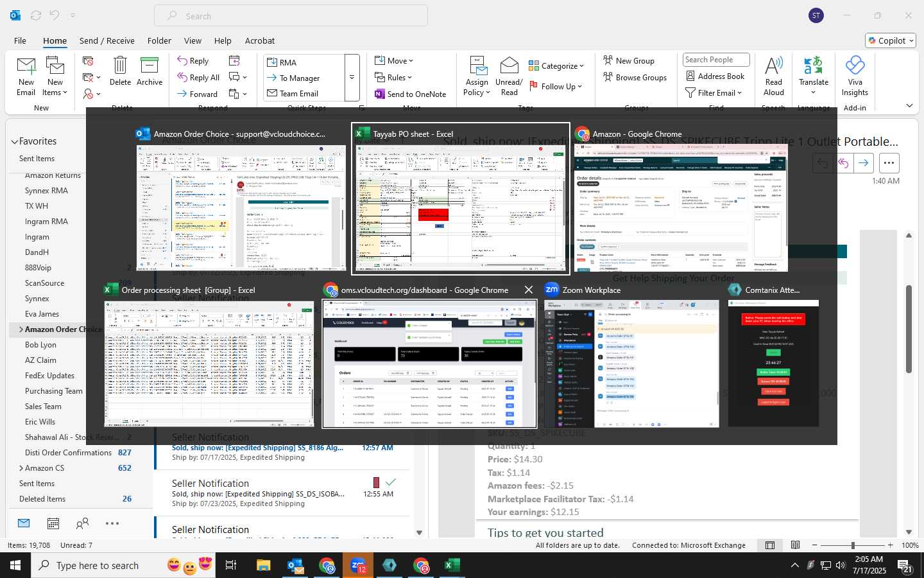Click the Reply arrow button
Image resolution: width=924 pixels, height=578 pixels.
coord(193,61)
